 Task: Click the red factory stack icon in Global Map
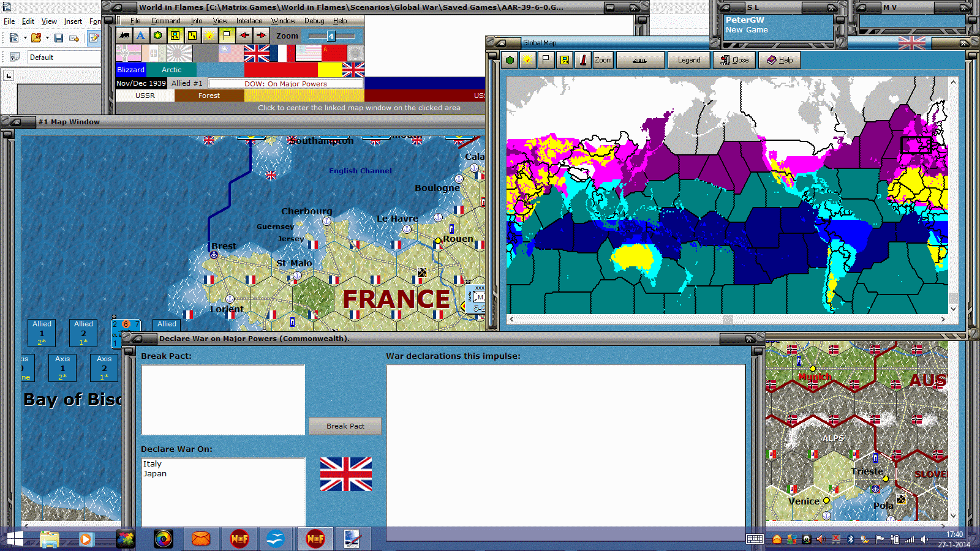pyautogui.click(x=583, y=60)
